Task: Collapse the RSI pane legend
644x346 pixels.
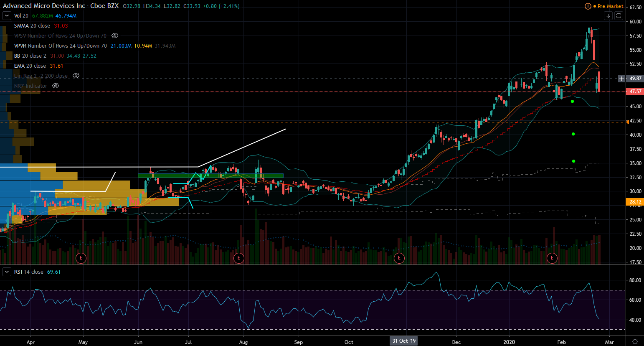Action: point(7,272)
